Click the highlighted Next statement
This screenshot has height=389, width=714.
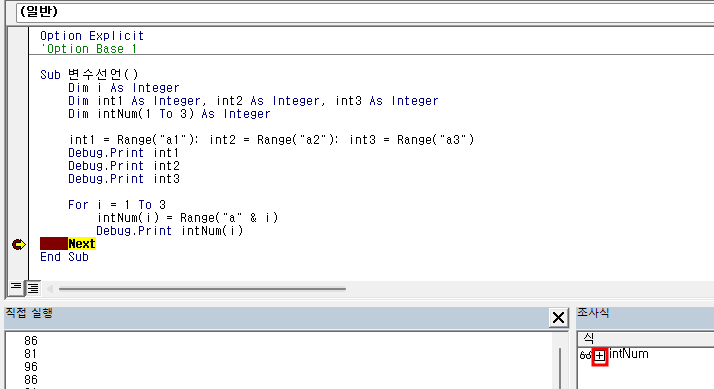tap(82, 244)
